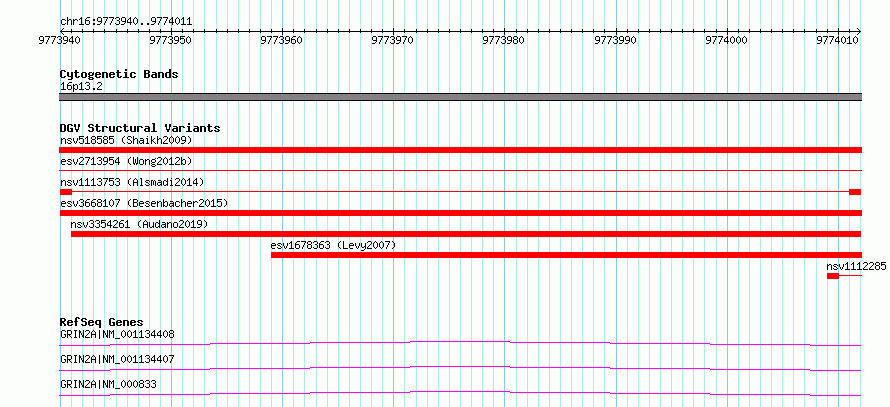The image size is (890, 407).
Task: Click ruler position 9773960
Action: (282, 40)
